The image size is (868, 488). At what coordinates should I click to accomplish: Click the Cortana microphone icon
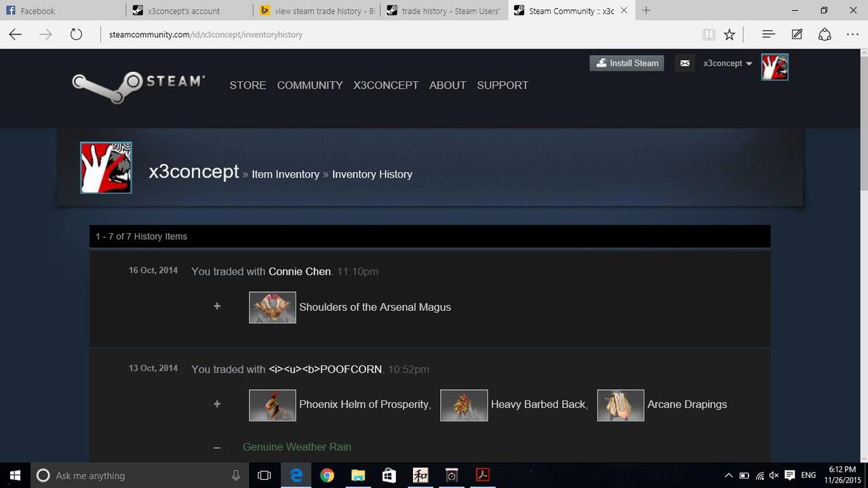click(x=236, y=475)
